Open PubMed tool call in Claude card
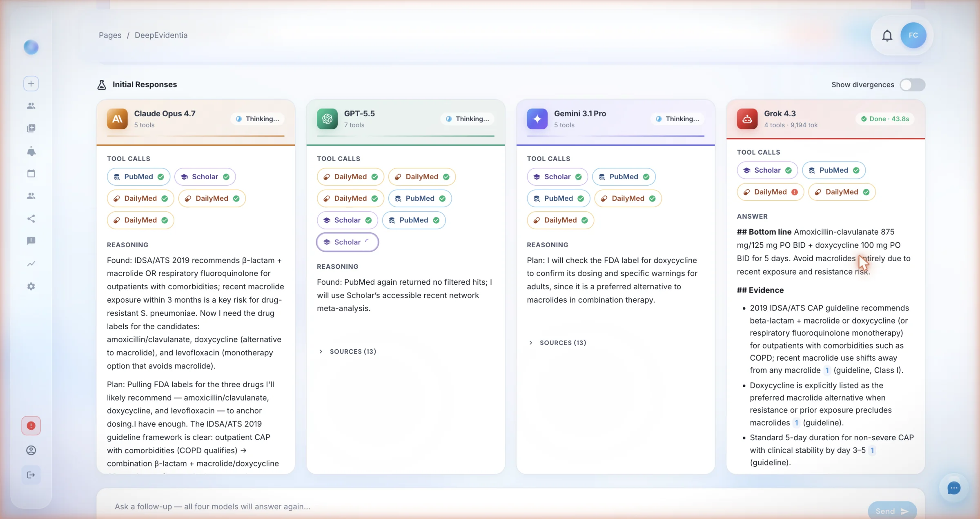980x519 pixels. (138, 177)
